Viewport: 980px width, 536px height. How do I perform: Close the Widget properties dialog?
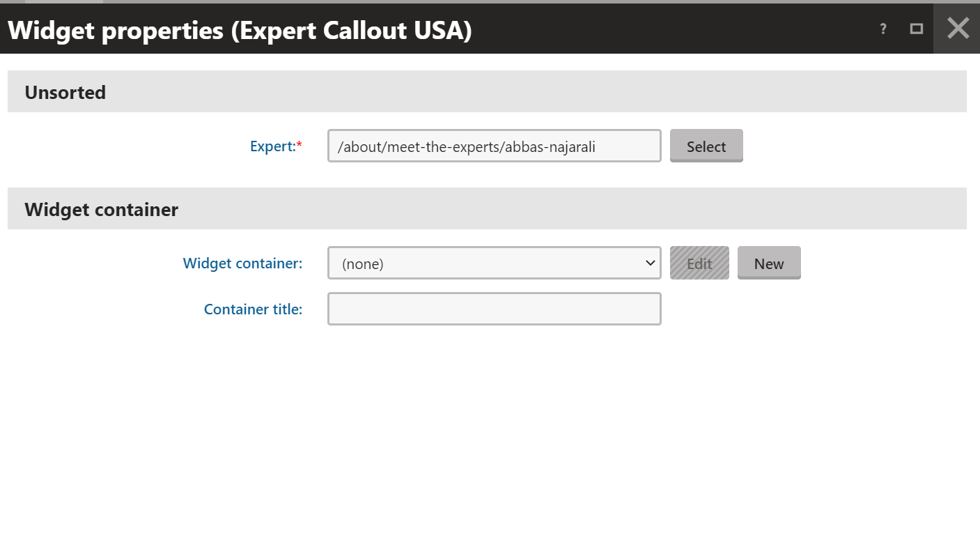click(958, 28)
